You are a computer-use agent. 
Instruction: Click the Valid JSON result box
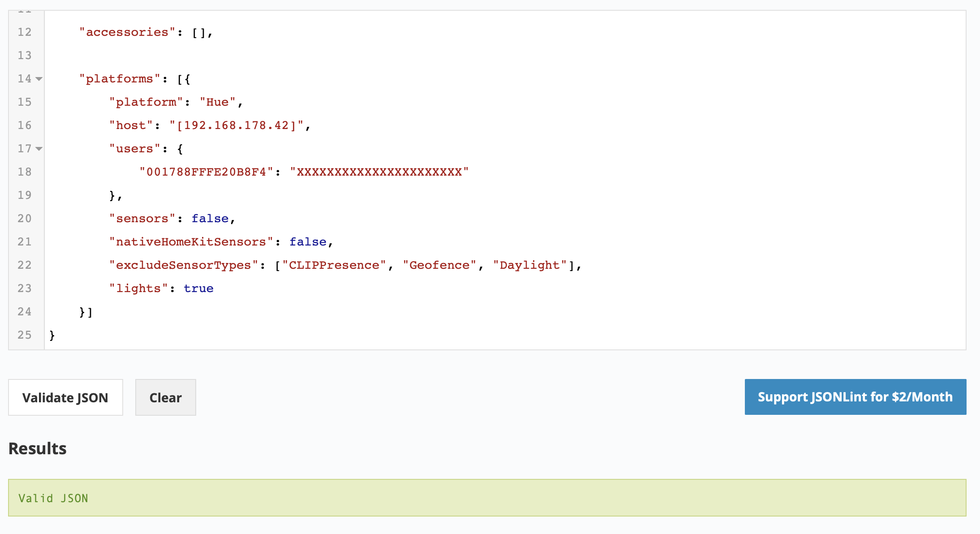(487, 498)
